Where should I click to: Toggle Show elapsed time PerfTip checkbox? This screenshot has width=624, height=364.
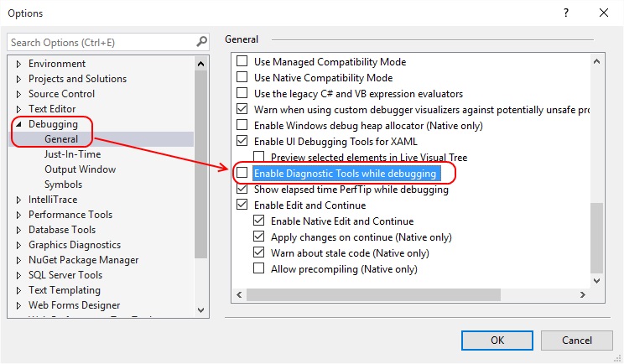[x=242, y=190]
